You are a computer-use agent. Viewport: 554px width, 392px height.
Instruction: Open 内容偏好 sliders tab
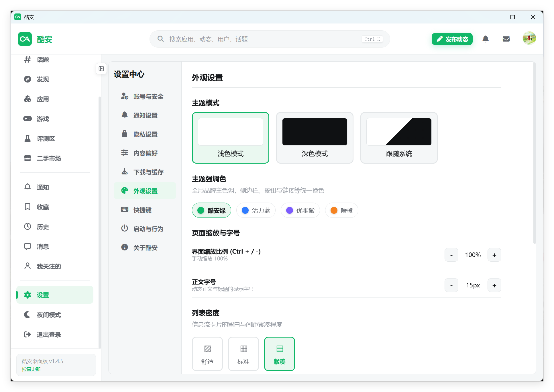point(145,153)
